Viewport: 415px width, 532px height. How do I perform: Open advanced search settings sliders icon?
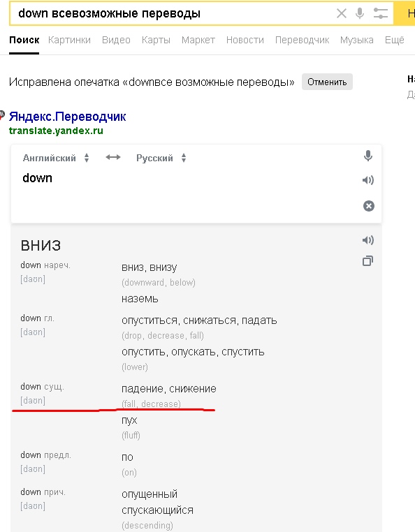[380, 13]
